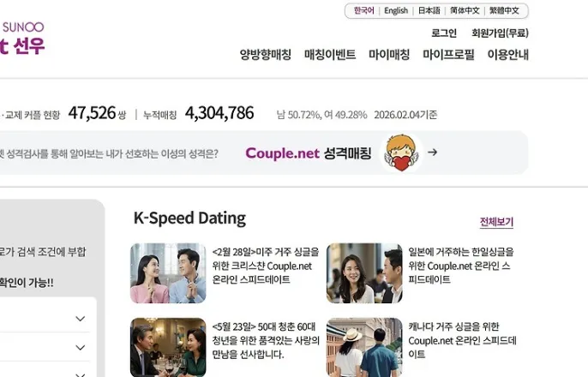Select 이용안내 in the navigation bar

[x=507, y=55]
